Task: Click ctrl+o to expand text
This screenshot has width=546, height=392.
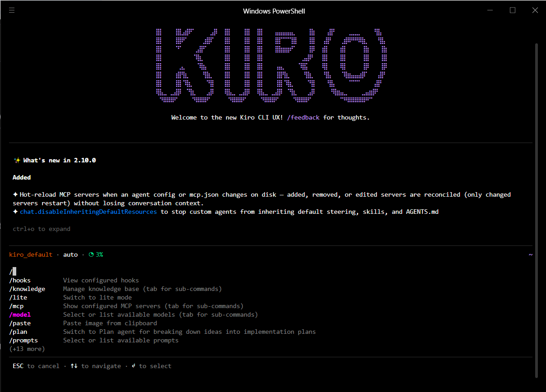Action: (42, 229)
